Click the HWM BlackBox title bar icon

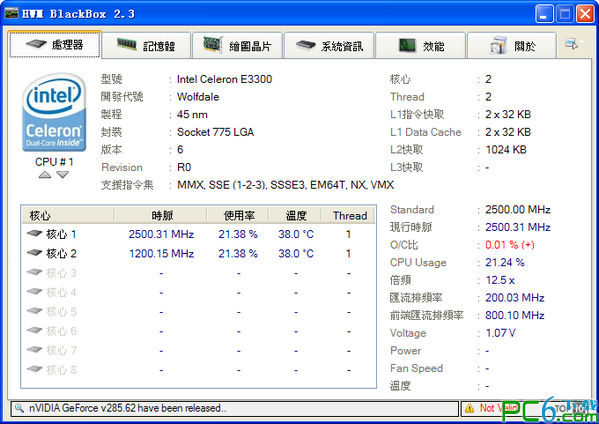11,14
